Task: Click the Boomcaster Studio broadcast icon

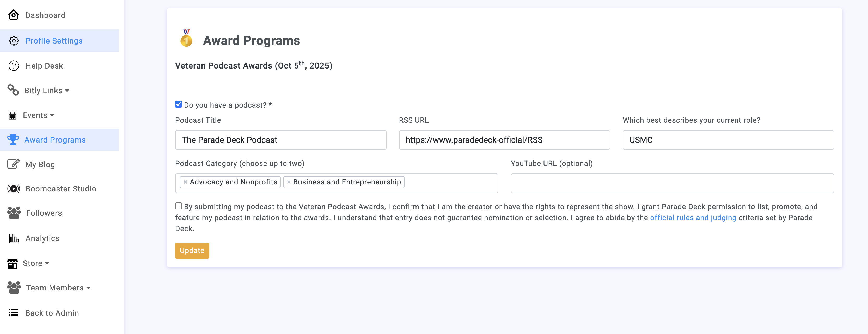Action: (14, 189)
